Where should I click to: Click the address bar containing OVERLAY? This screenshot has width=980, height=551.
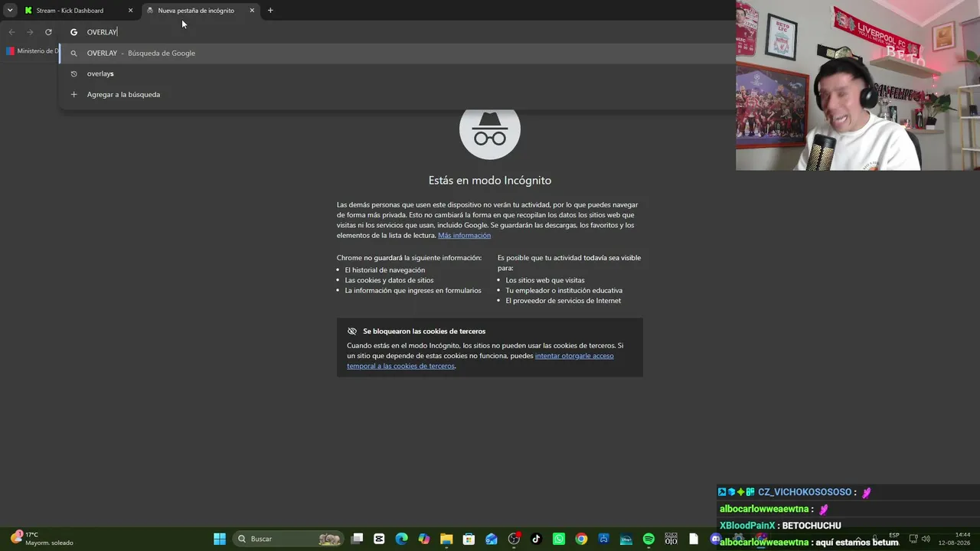click(398, 32)
